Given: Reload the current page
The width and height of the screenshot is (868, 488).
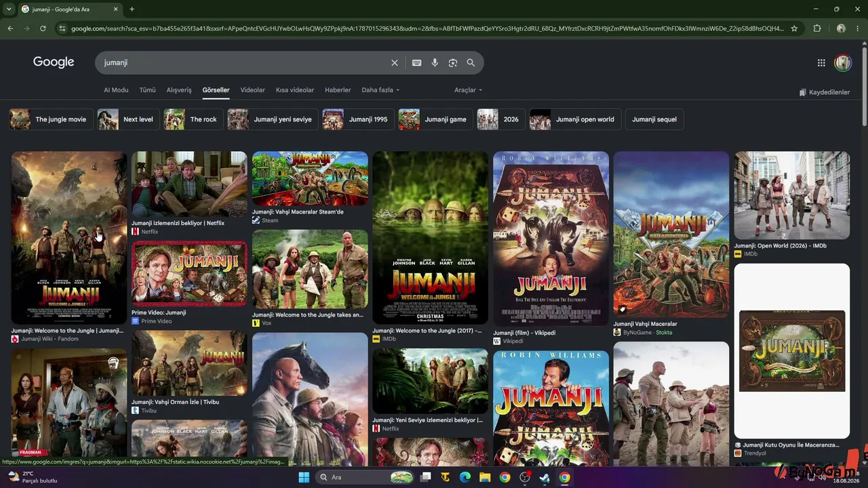Looking at the screenshot, I should click(43, 28).
